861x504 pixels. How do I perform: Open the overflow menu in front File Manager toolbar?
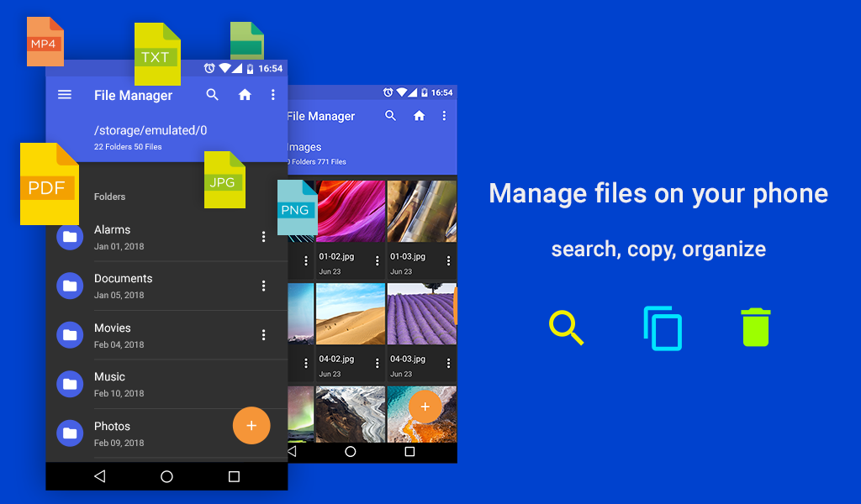tap(273, 95)
